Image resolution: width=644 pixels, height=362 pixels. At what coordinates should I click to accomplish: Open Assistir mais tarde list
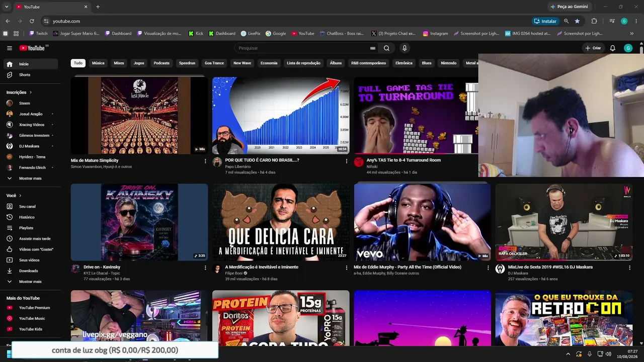pyautogui.click(x=31, y=239)
